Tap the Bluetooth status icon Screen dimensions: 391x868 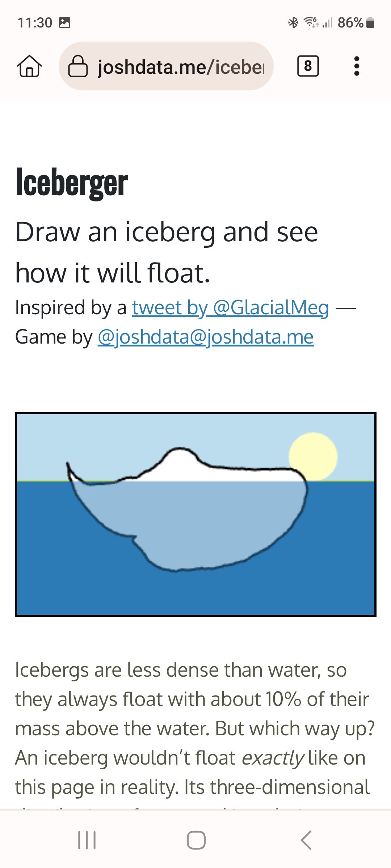coord(293,22)
